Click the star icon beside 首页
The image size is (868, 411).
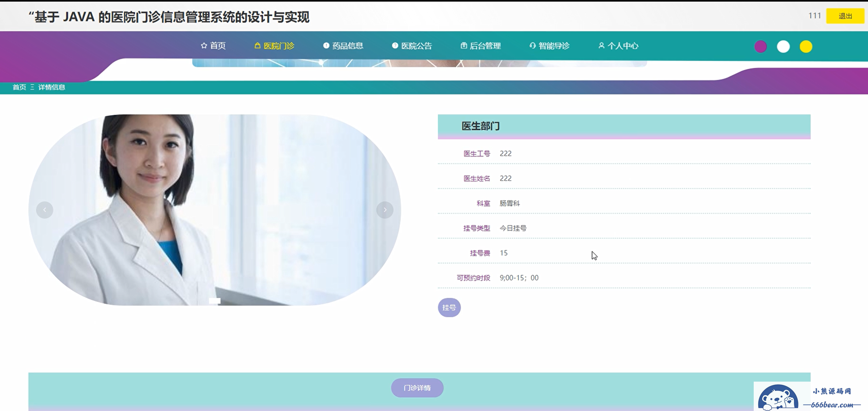(x=204, y=46)
